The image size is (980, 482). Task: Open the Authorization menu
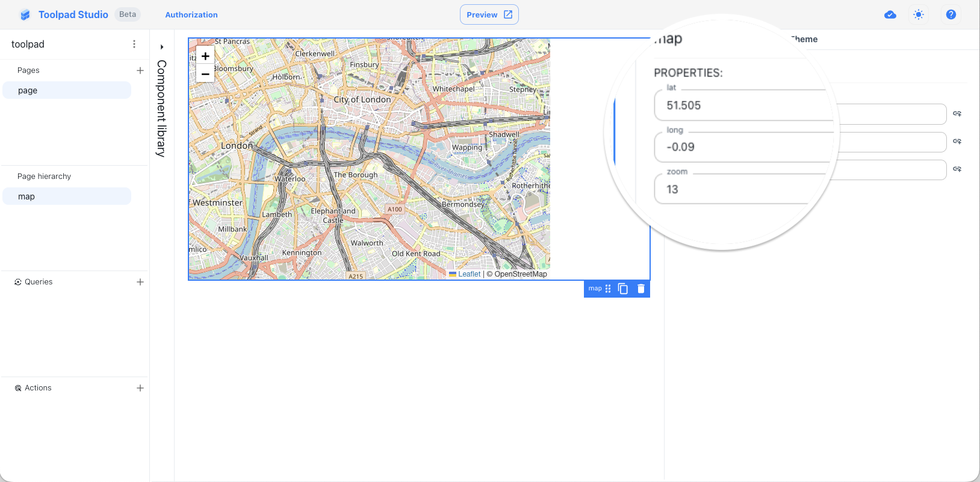pyautogui.click(x=191, y=15)
